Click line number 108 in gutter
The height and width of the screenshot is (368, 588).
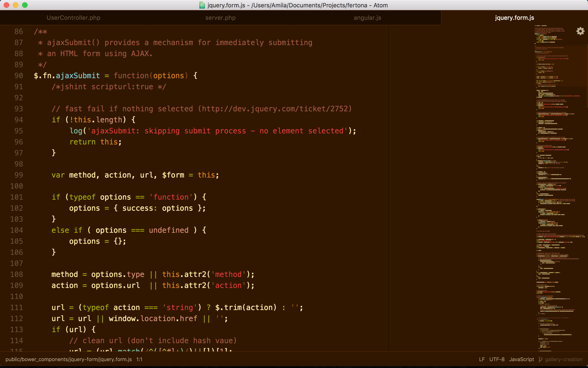[x=17, y=274]
